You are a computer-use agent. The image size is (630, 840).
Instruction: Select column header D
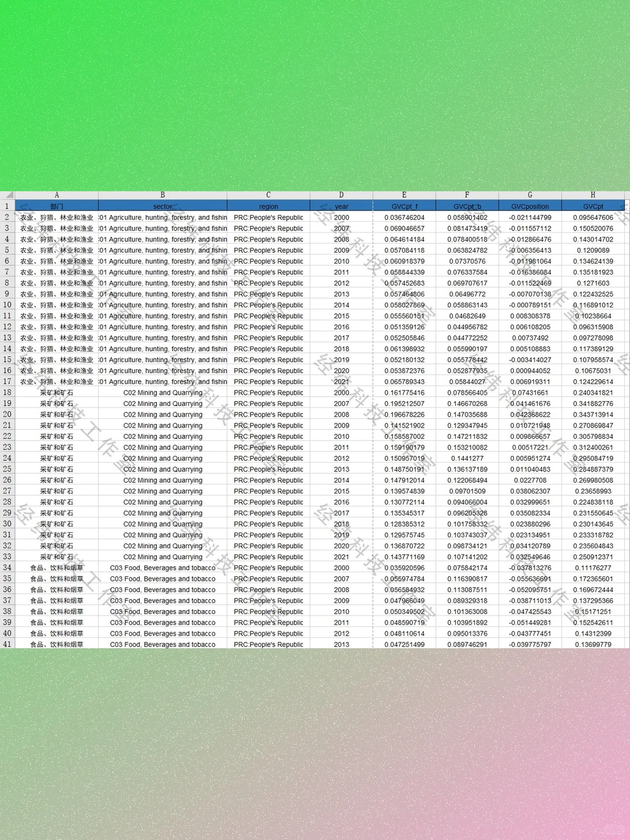pyautogui.click(x=341, y=195)
